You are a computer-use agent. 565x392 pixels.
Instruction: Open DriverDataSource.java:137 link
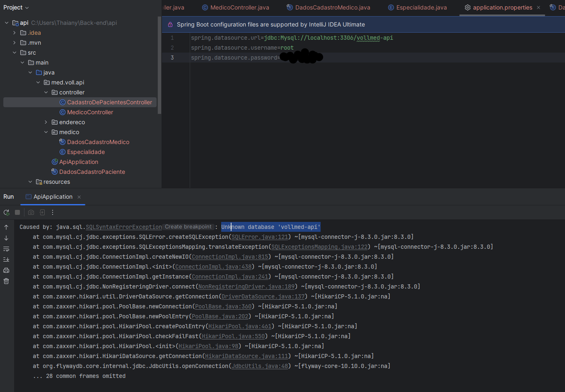point(263,296)
